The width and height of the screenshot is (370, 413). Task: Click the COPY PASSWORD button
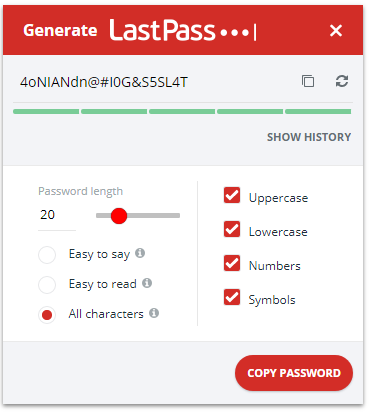[294, 373]
